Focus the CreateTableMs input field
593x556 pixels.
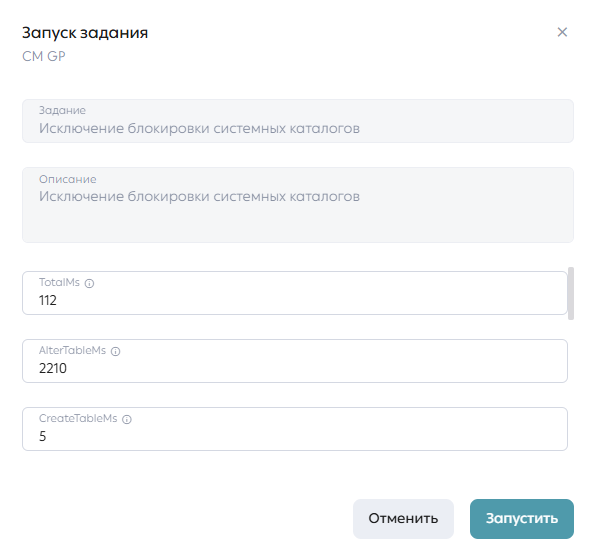[295, 429]
